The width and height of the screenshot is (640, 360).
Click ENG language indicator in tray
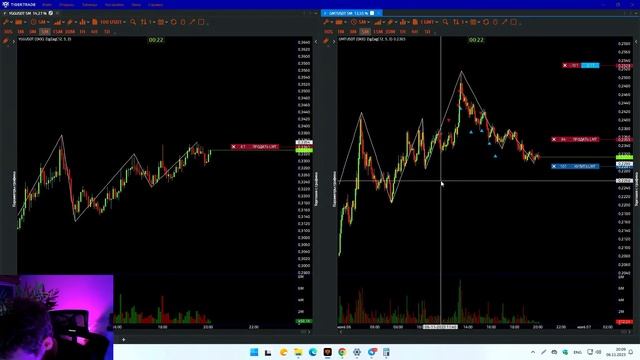pos(577,352)
